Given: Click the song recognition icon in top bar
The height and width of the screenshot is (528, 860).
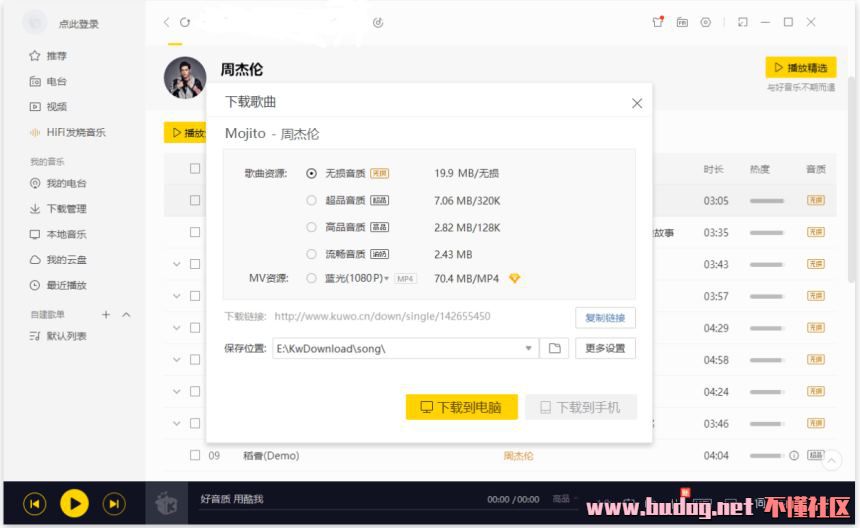Looking at the screenshot, I should tap(378, 22).
